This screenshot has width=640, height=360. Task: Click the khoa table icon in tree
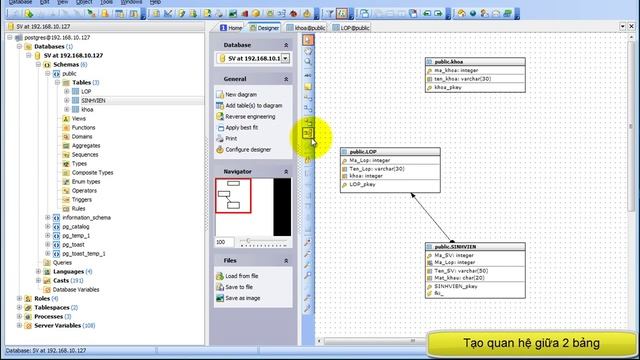click(x=76, y=109)
